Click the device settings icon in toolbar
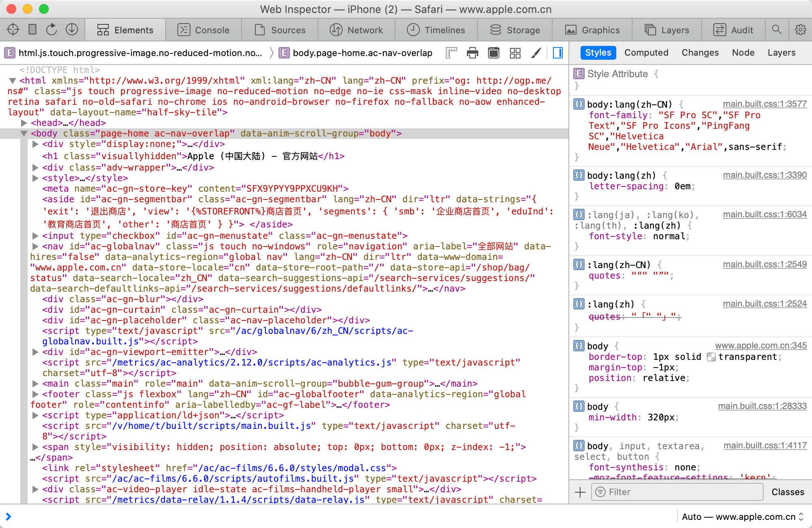812x528 pixels. 32,30
